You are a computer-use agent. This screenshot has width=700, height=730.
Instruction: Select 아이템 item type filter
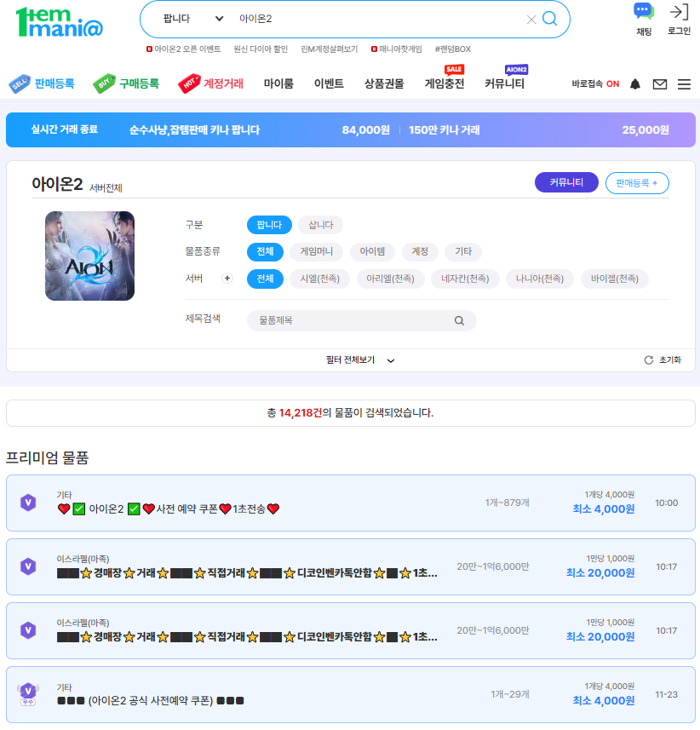click(372, 251)
